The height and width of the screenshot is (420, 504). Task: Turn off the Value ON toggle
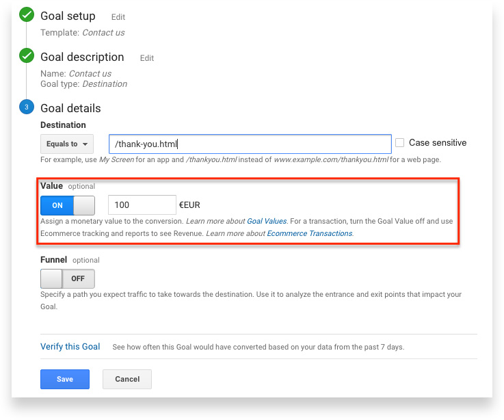(68, 205)
